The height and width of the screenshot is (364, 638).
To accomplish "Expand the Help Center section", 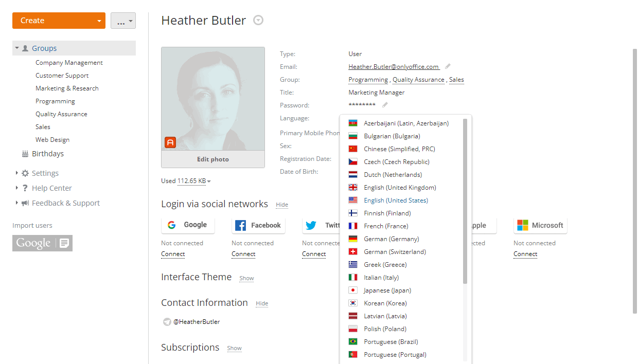I will point(17,188).
